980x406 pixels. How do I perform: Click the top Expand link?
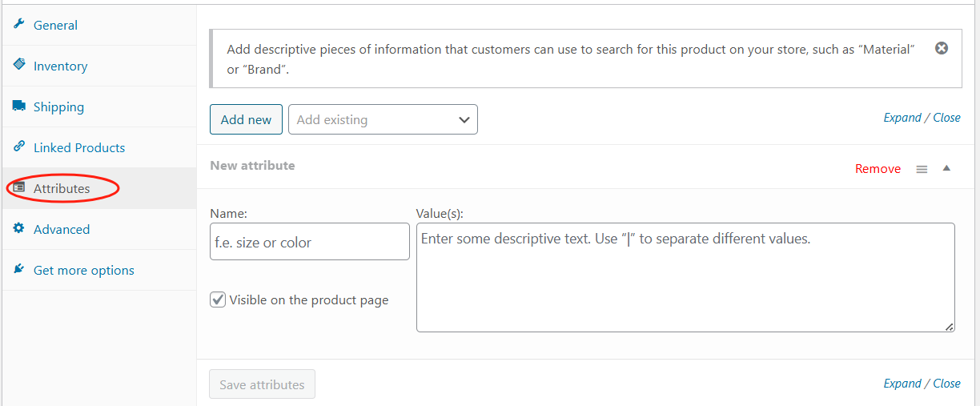[x=902, y=118]
